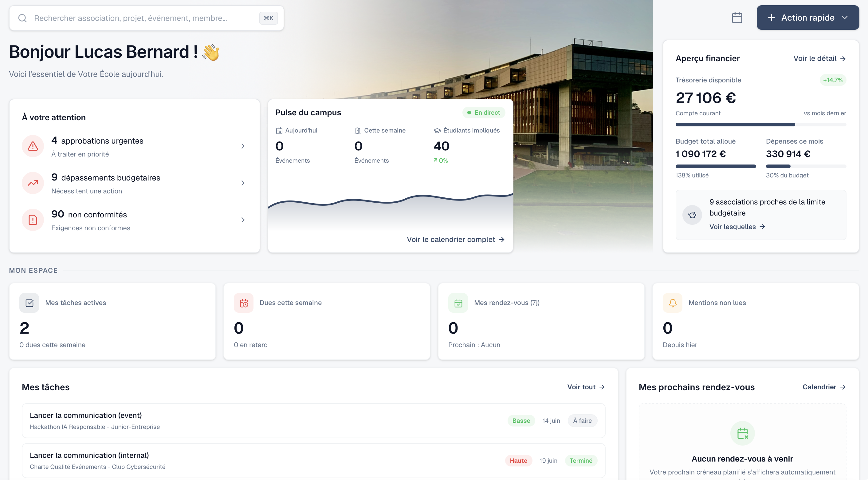Click the 14 juin due date
Image resolution: width=868 pixels, height=480 pixels.
click(551, 421)
